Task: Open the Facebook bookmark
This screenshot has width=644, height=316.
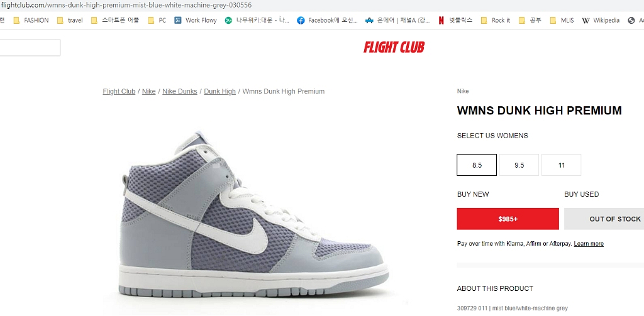Action: pos(327,20)
